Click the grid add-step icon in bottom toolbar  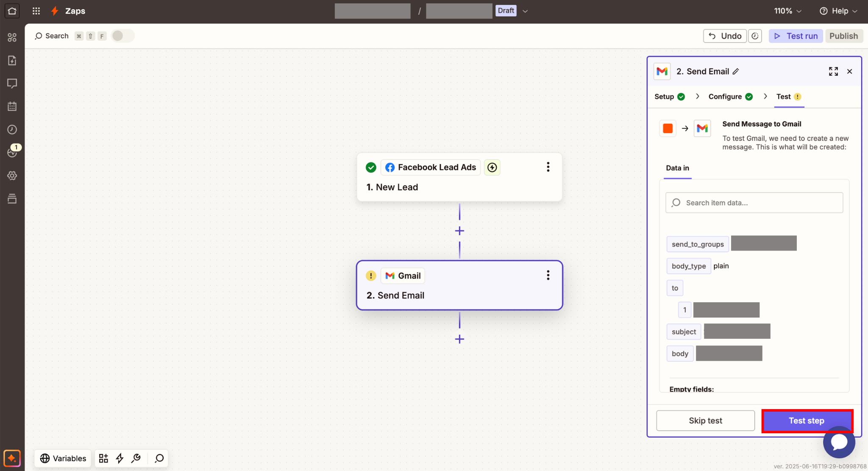103,458
